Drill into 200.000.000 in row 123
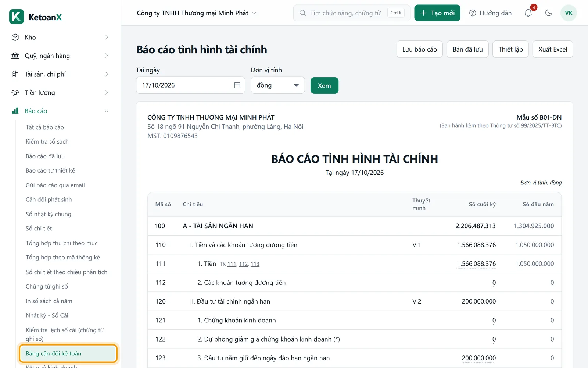Screen dimensions: 588x368 click(x=479, y=358)
